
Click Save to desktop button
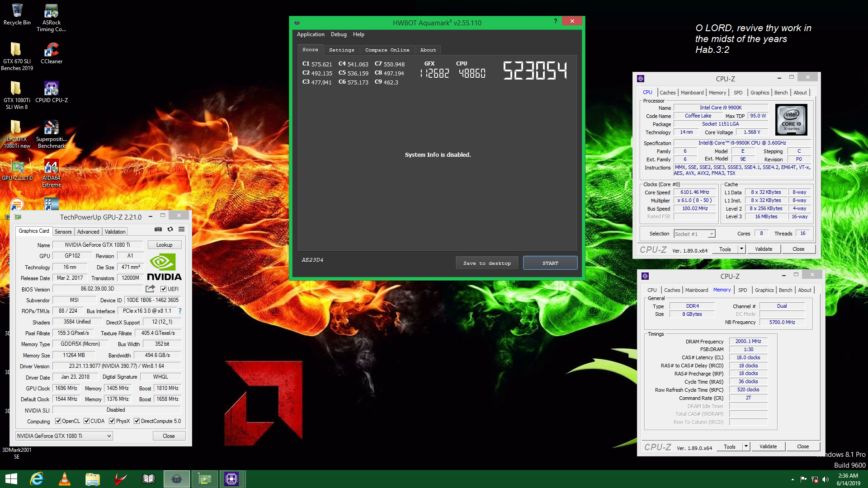click(x=487, y=263)
